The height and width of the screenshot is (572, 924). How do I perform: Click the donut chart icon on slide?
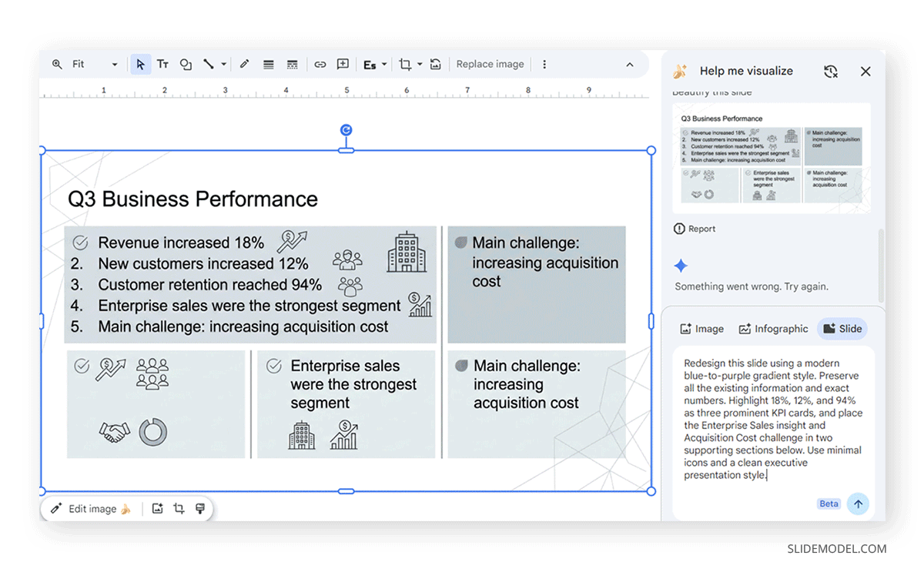[x=152, y=432]
